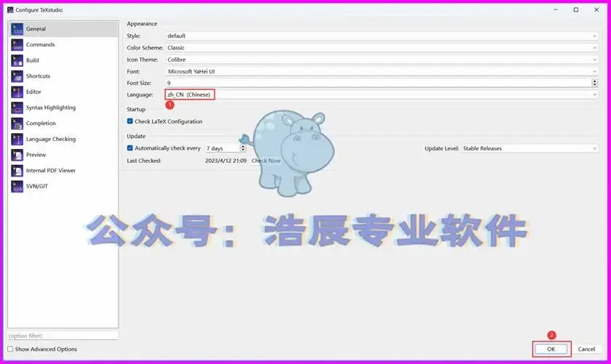Open the Icon Theme dropdown
This screenshot has height=364, width=611.
[382, 60]
